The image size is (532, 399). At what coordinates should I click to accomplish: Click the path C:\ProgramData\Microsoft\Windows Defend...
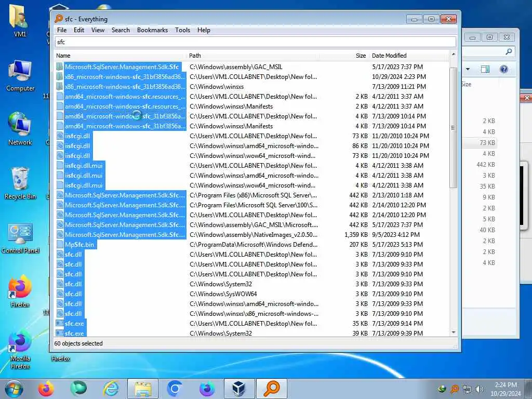254,245
